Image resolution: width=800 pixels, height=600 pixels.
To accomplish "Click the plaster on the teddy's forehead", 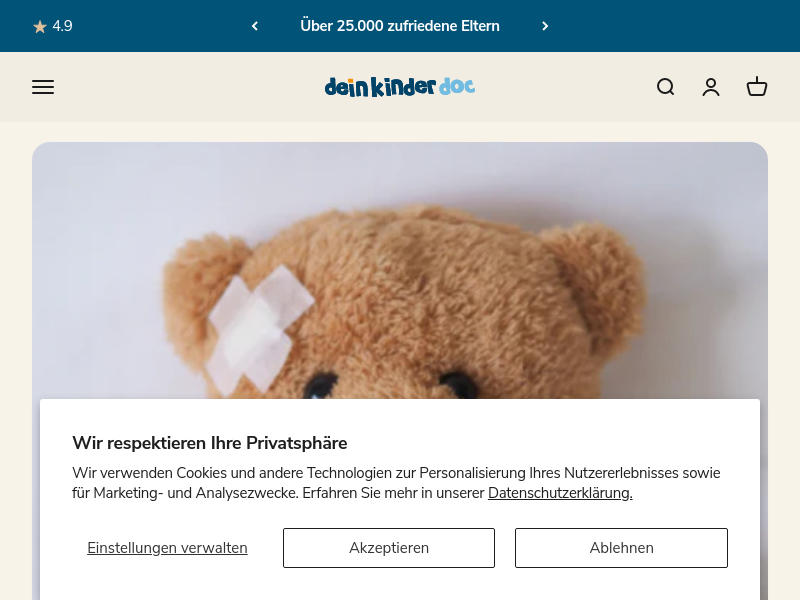I will tap(260, 331).
